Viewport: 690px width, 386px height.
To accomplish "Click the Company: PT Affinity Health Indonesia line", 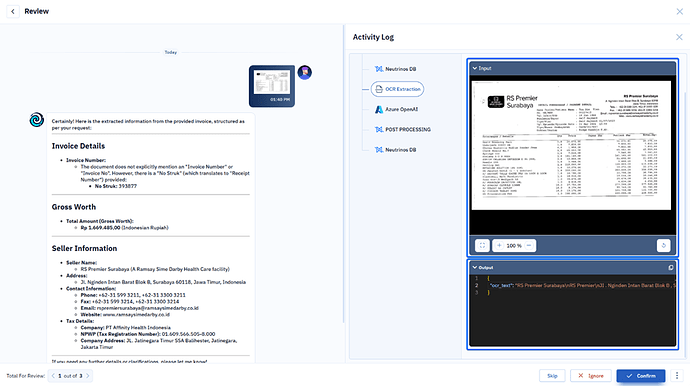I will [125, 327].
